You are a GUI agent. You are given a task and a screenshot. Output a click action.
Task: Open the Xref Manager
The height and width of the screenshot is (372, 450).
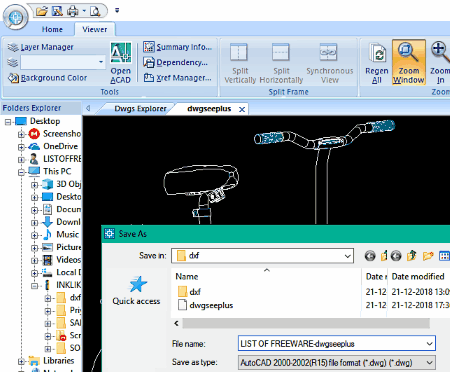click(x=177, y=78)
